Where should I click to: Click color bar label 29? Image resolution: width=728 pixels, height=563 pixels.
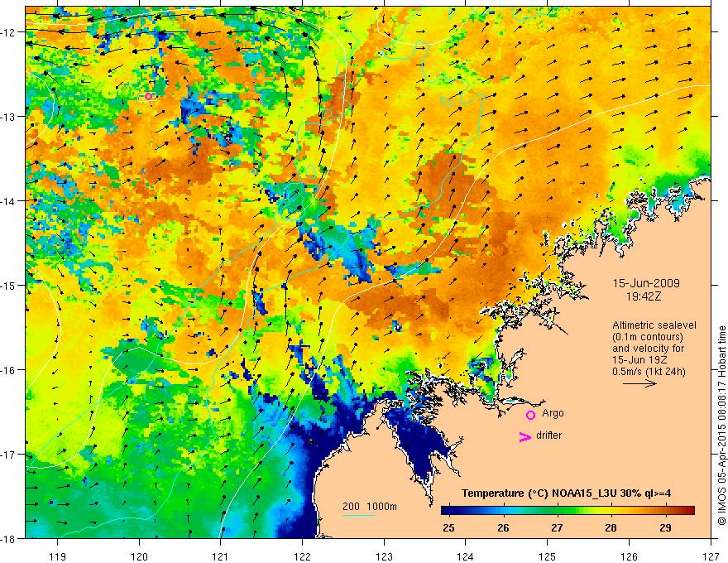tap(665, 528)
